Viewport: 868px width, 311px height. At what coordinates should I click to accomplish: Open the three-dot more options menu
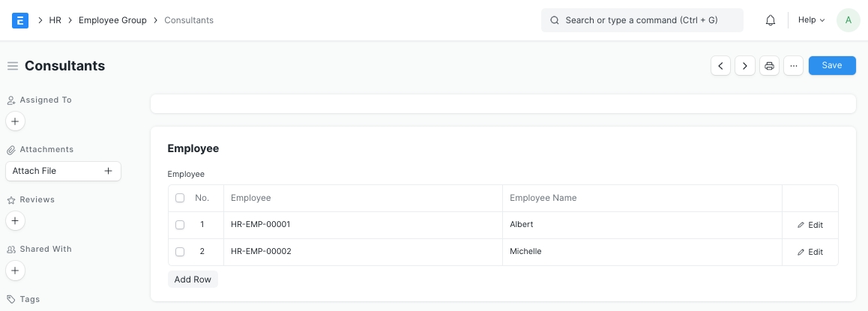[793, 66]
